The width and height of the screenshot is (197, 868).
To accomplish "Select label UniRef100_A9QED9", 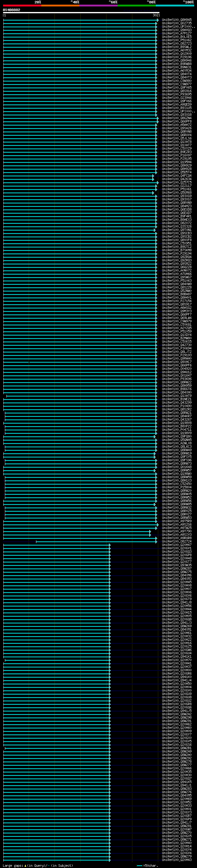I will [x=177, y=104].
